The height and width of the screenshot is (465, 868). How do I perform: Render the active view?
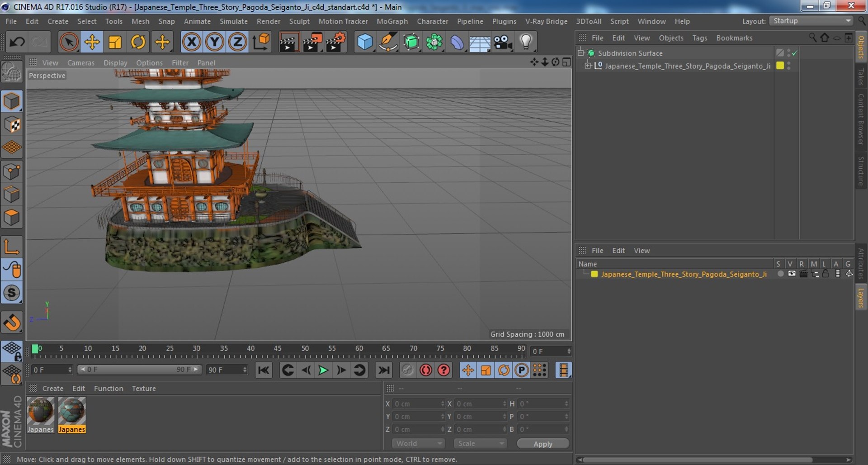tap(288, 42)
